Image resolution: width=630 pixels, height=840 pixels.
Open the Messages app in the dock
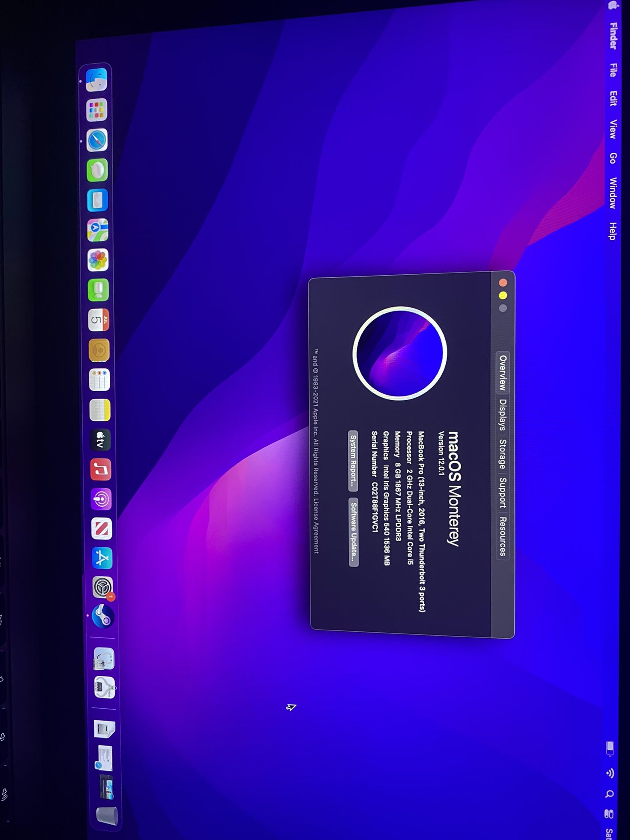tap(97, 170)
